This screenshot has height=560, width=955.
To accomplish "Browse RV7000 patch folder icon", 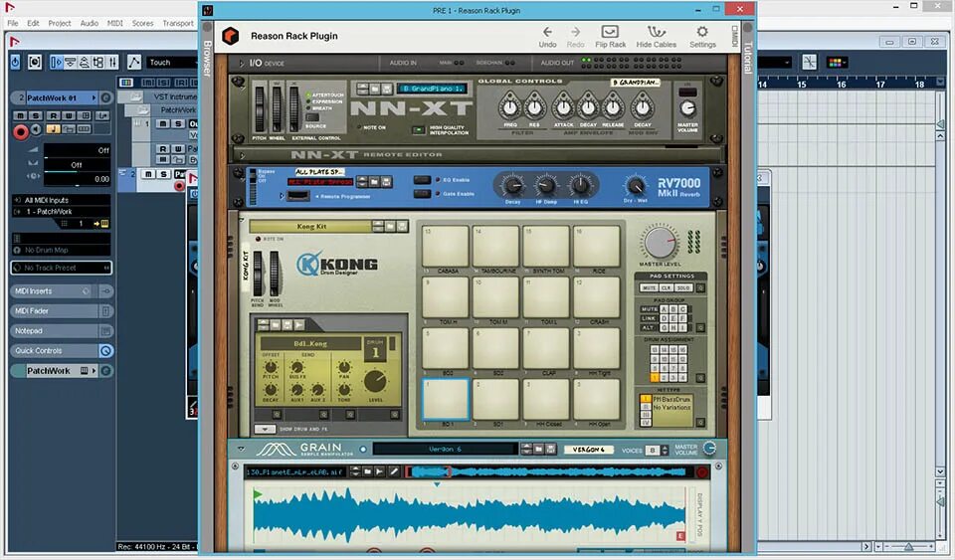I will pos(375,182).
